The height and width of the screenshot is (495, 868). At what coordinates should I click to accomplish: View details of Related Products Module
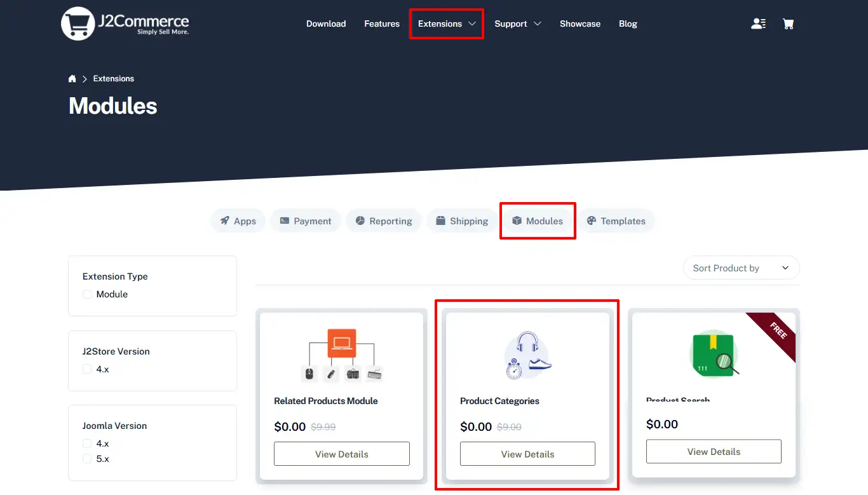(x=342, y=454)
